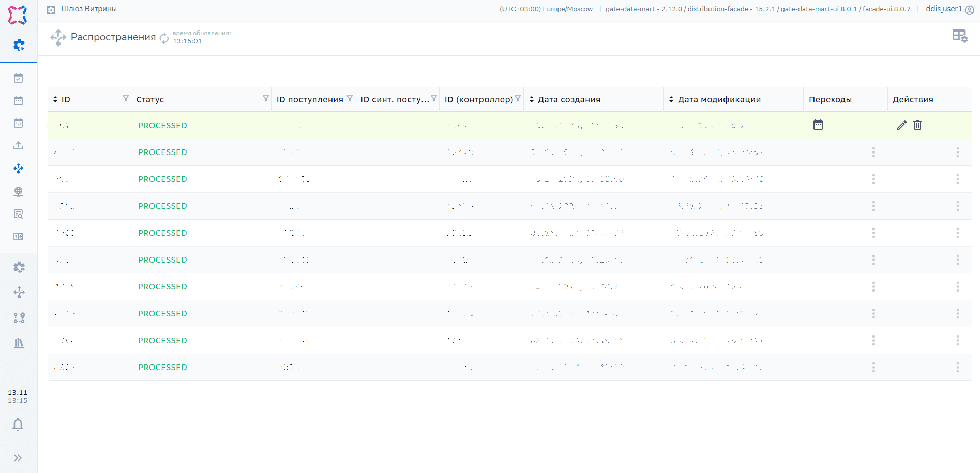Open notifications bell in sidebar
The image size is (980, 473).
(18, 424)
